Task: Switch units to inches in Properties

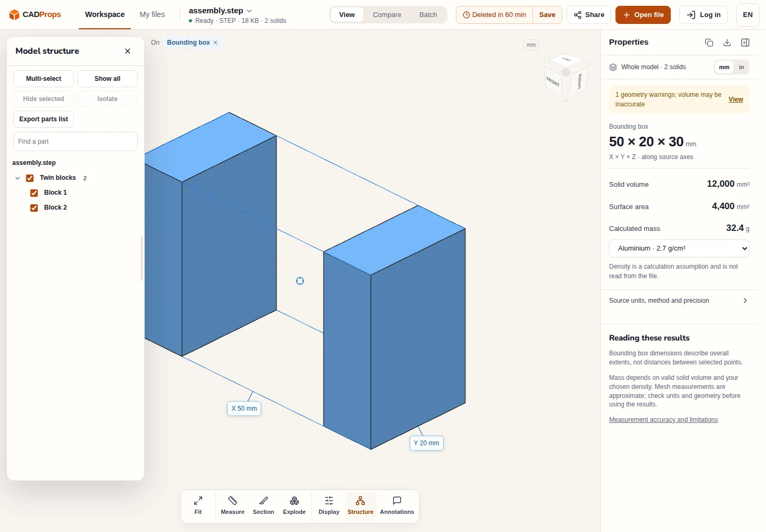Action: point(742,67)
